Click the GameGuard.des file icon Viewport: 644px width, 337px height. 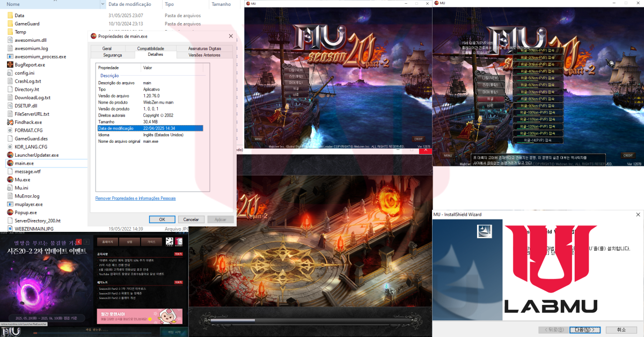point(10,138)
